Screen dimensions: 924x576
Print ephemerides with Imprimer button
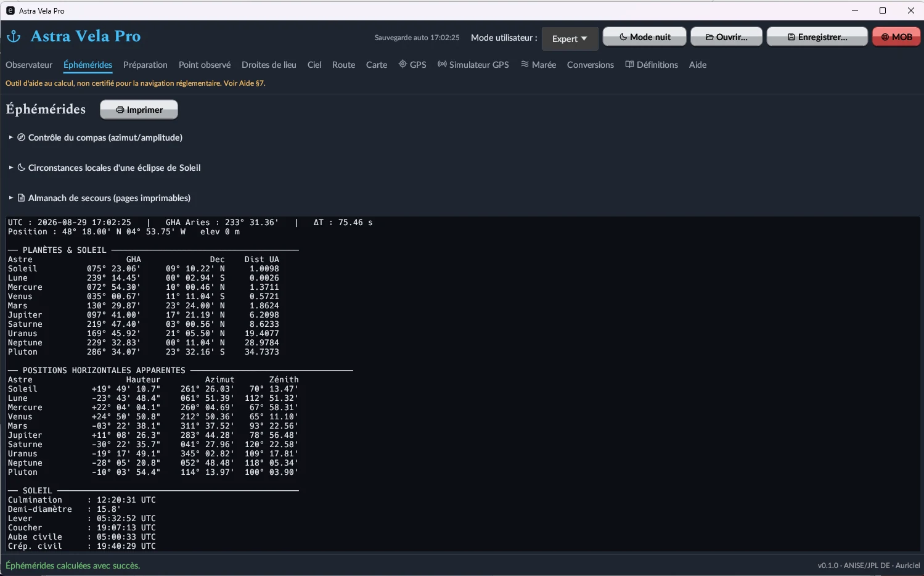click(139, 110)
